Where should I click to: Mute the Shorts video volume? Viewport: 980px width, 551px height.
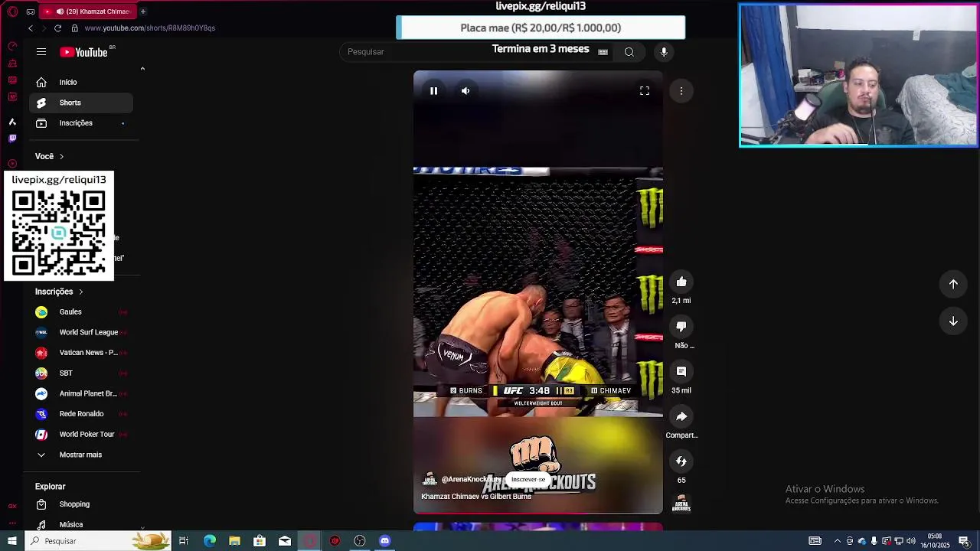pos(465,91)
